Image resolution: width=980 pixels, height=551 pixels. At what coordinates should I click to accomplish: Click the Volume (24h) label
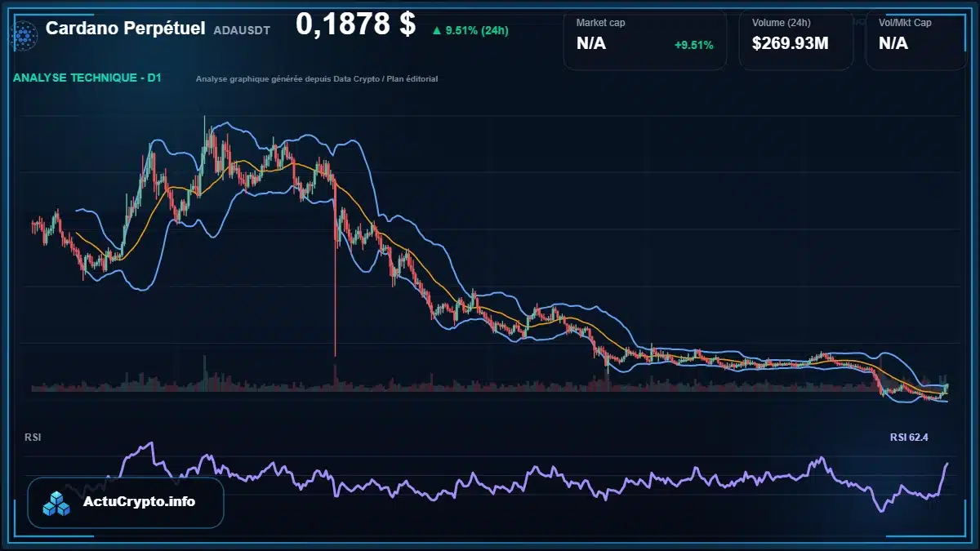pyautogui.click(x=780, y=23)
